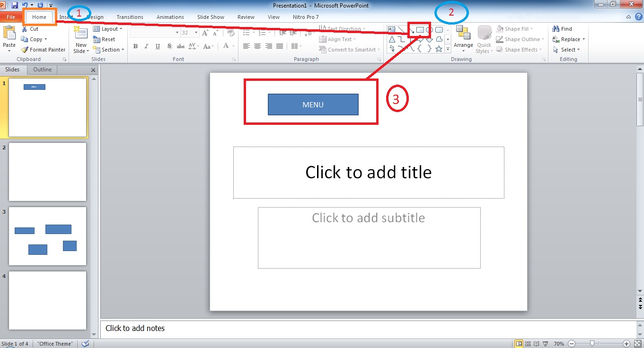Pick the Right Brace shape
644x348 pixels.
(x=429, y=49)
